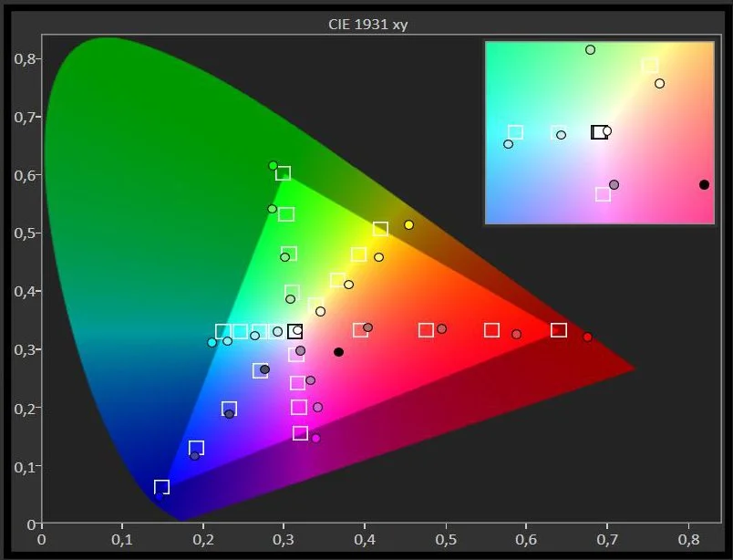Click the magenta measurement dot below the target squares
The height and width of the screenshot is (560, 733).
pyautogui.click(x=315, y=438)
